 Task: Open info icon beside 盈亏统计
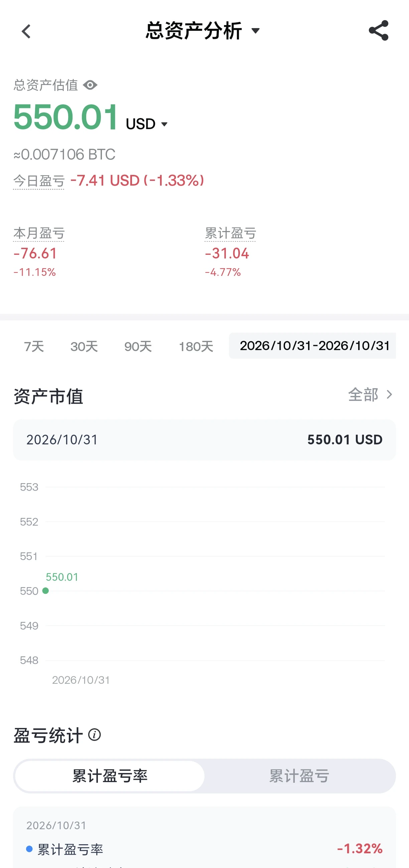click(x=94, y=735)
